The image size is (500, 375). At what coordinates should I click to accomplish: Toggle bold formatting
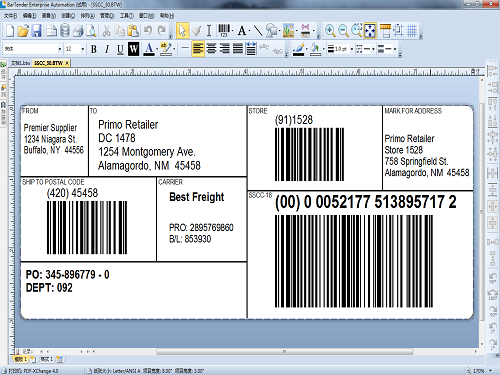(94, 49)
